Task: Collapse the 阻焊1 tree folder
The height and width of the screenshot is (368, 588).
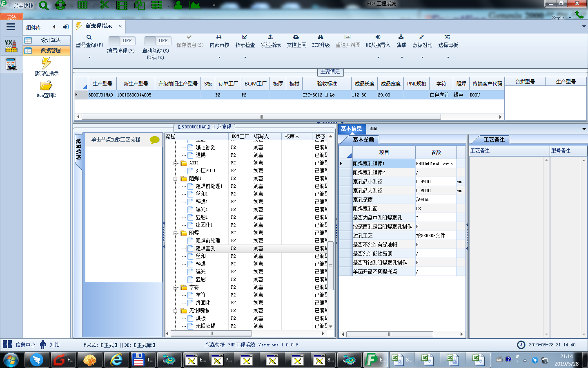Action: point(175,179)
